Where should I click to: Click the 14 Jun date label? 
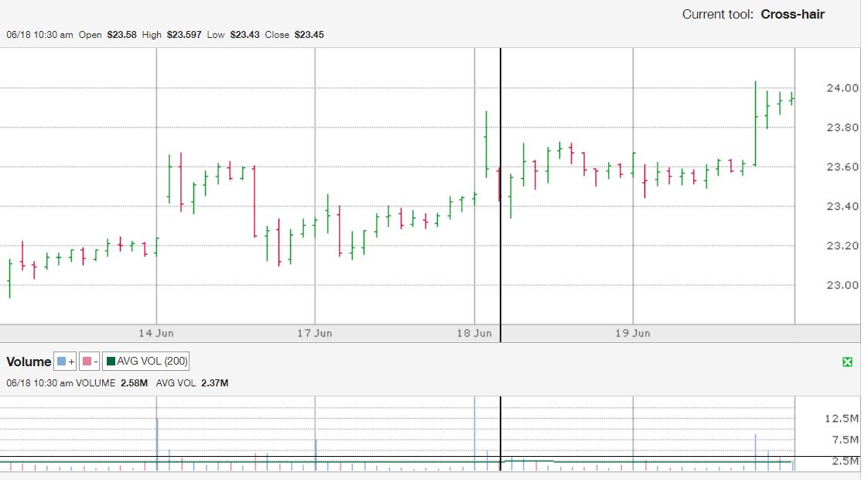pos(156,333)
